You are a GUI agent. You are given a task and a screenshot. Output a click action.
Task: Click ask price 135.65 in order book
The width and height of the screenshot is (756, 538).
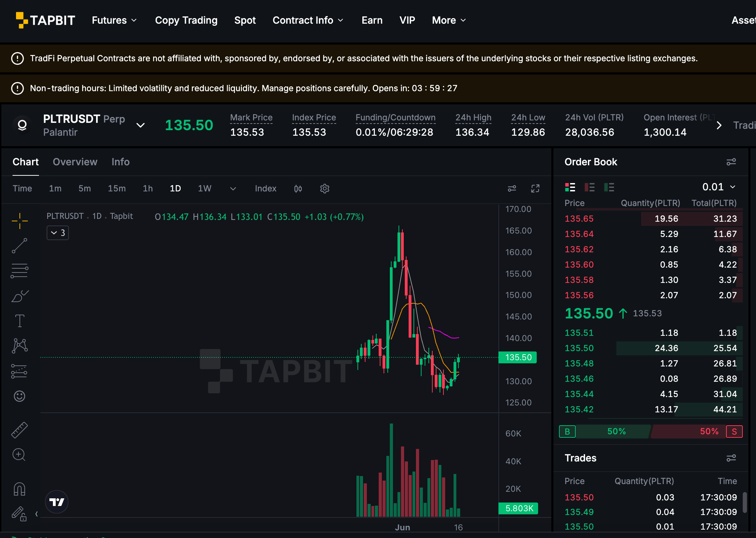579,219
